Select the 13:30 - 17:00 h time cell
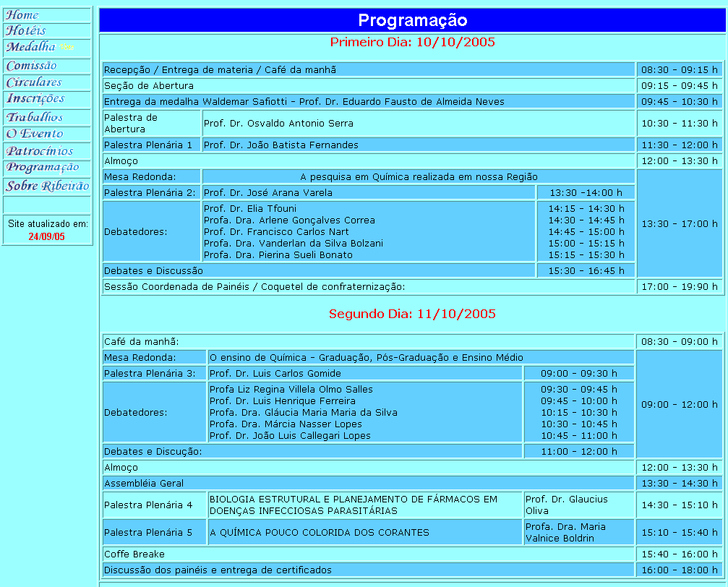Image resolution: width=728 pixels, height=587 pixels. [680, 224]
